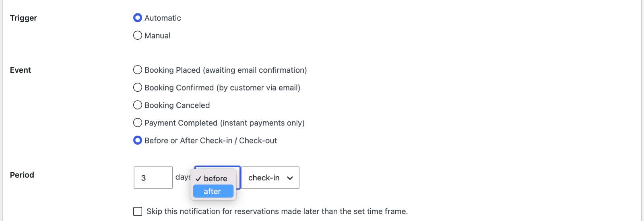Image resolution: width=644 pixels, height=221 pixels.
Task: Choose Booking Confirmed by customer radio button
Action: (138, 88)
